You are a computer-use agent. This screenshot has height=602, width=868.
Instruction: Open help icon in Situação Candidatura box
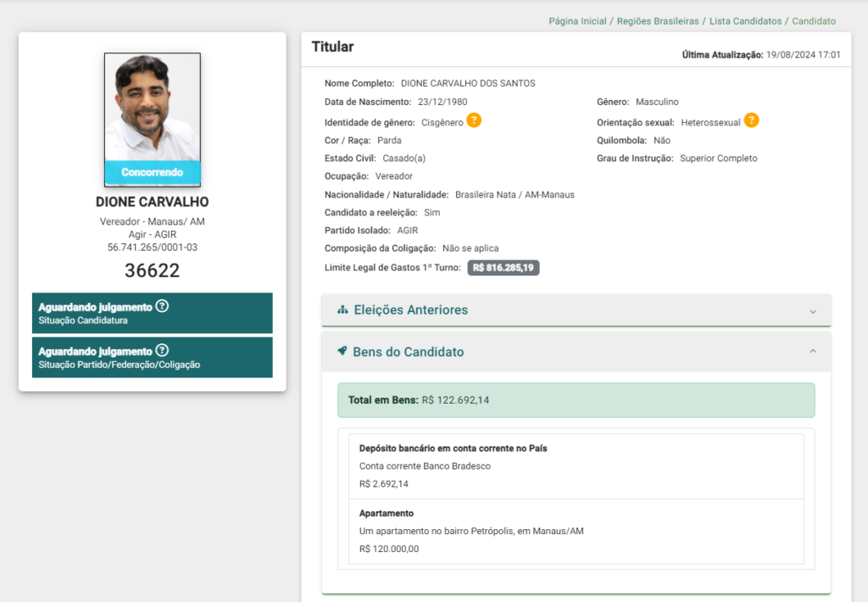[163, 306]
